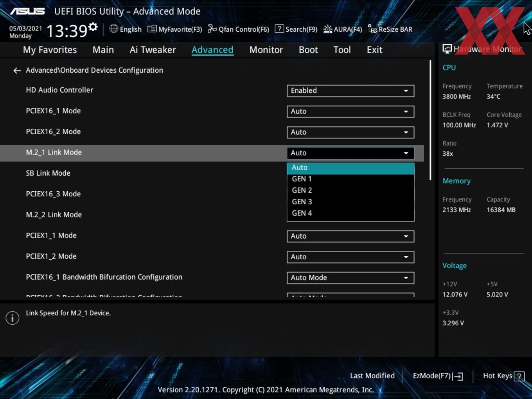Click the 3800 MHz CPU frequency value
532x399 pixels.
point(457,97)
